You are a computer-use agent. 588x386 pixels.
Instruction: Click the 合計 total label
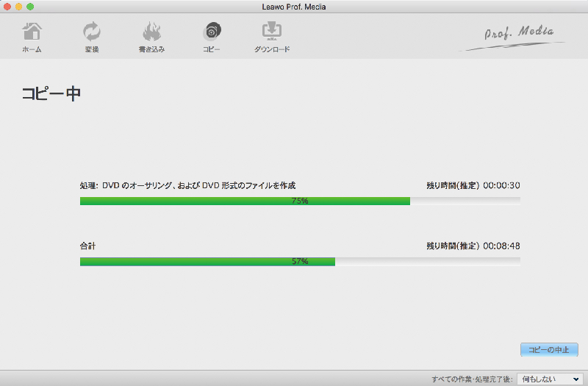tap(87, 246)
